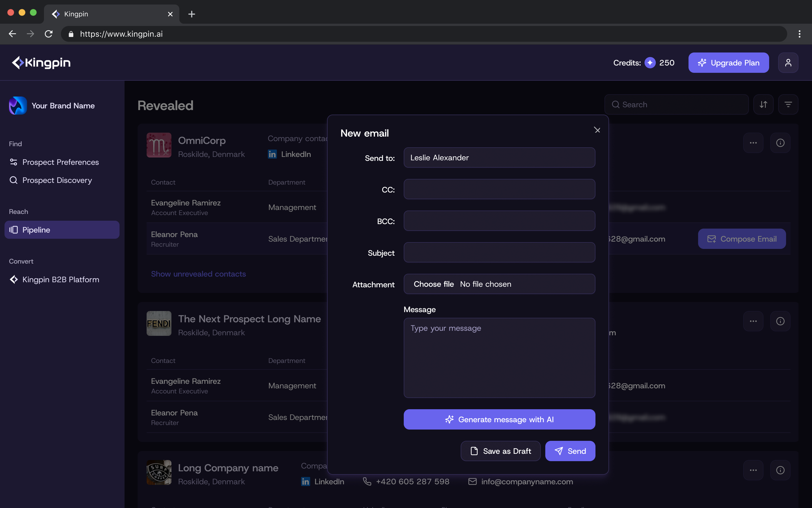Open Long Company name options menu

[x=753, y=470]
